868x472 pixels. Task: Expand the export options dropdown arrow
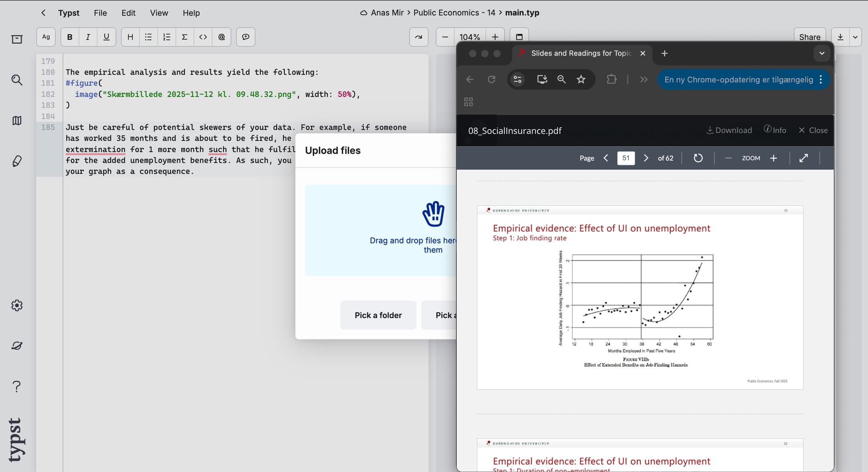(x=855, y=37)
